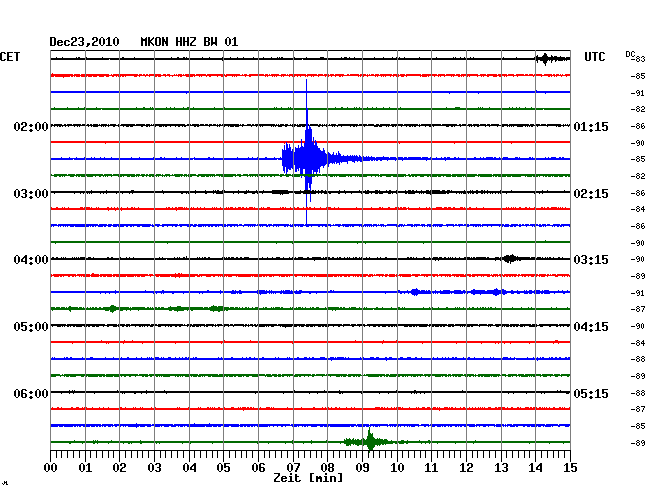The height and width of the screenshot is (494, 650).
Task: Click minute tick label 09 on axis
Action: pos(362,468)
